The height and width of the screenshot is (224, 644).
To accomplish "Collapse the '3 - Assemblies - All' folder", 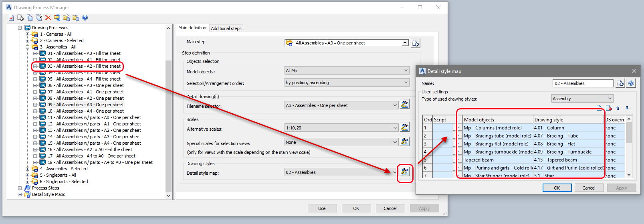I will click(28, 47).
